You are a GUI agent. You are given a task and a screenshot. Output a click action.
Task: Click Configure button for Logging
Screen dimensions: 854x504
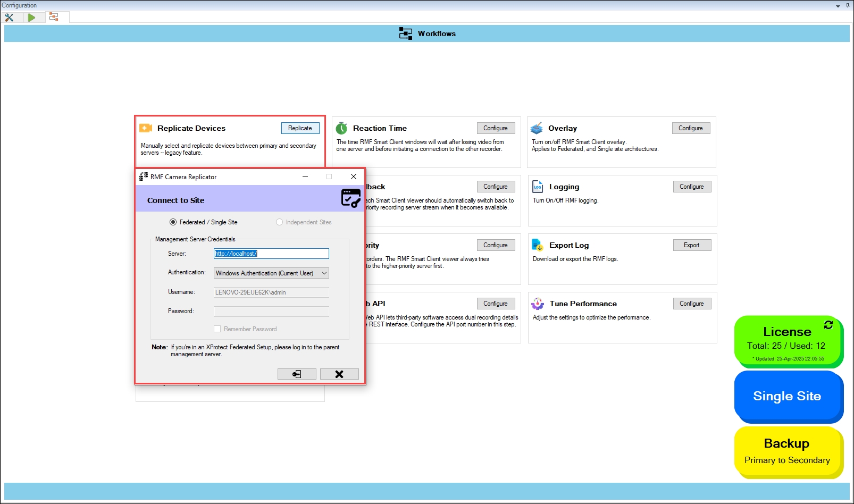[x=691, y=187]
